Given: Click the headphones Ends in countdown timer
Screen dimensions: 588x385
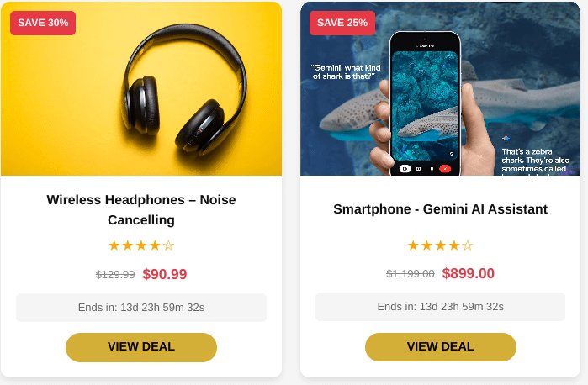Looking at the screenshot, I should [141, 308].
